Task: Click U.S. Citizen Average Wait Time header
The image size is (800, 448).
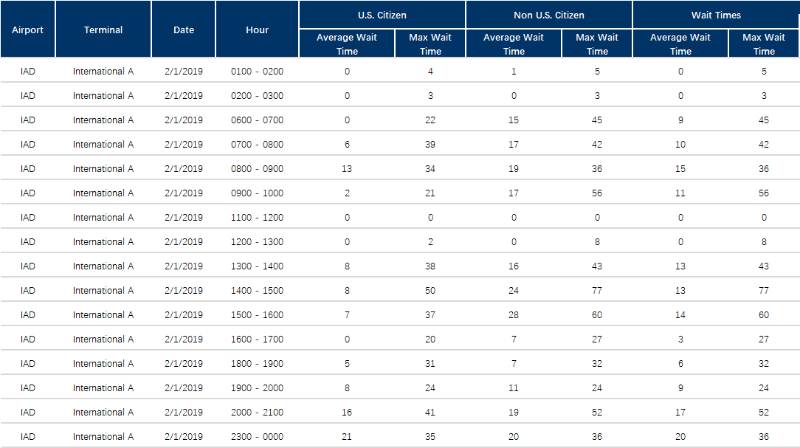Action: click(x=347, y=44)
